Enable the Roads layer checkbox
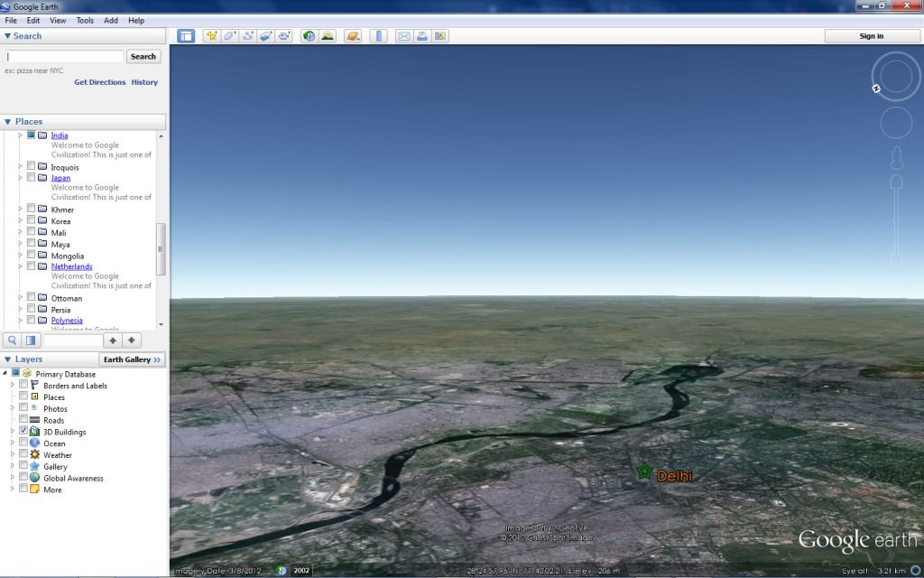924x578 pixels. pyautogui.click(x=23, y=419)
